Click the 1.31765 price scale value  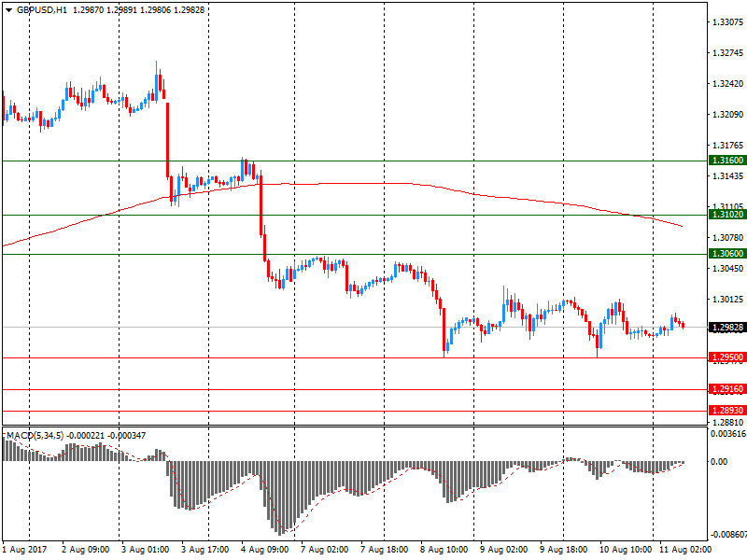pos(727,146)
